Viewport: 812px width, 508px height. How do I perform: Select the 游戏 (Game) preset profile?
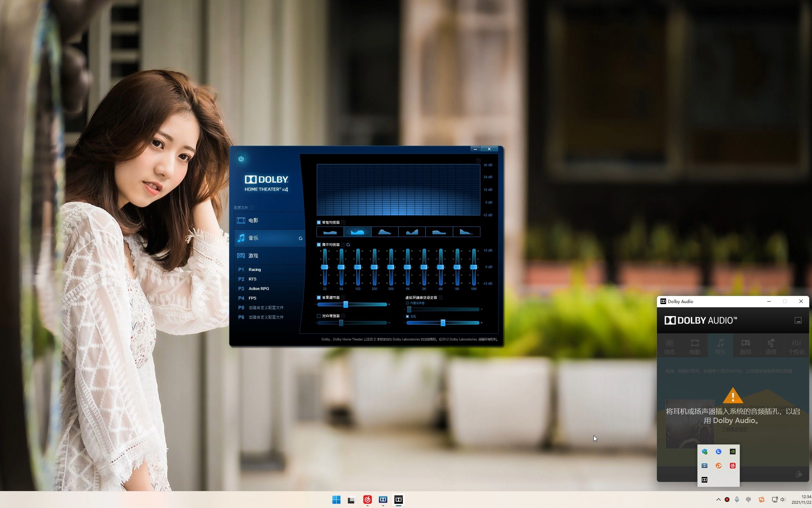pyautogui.click(x=253, y=255)
